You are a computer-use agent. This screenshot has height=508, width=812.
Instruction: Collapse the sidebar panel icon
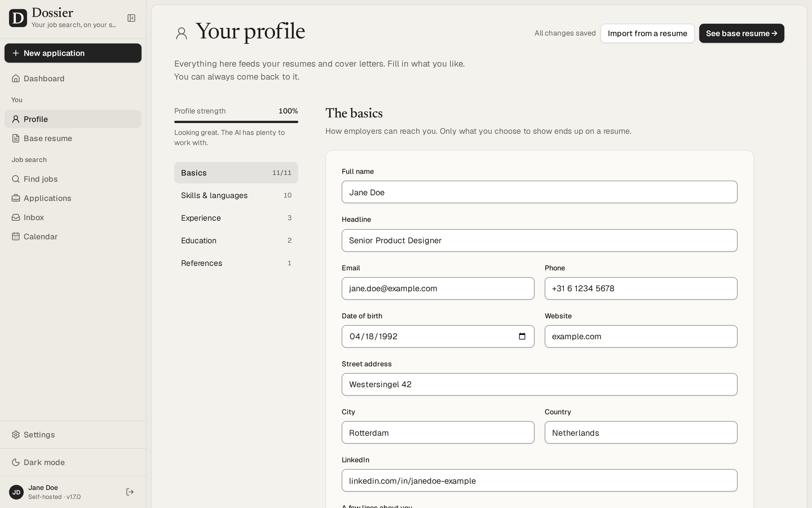131,18
